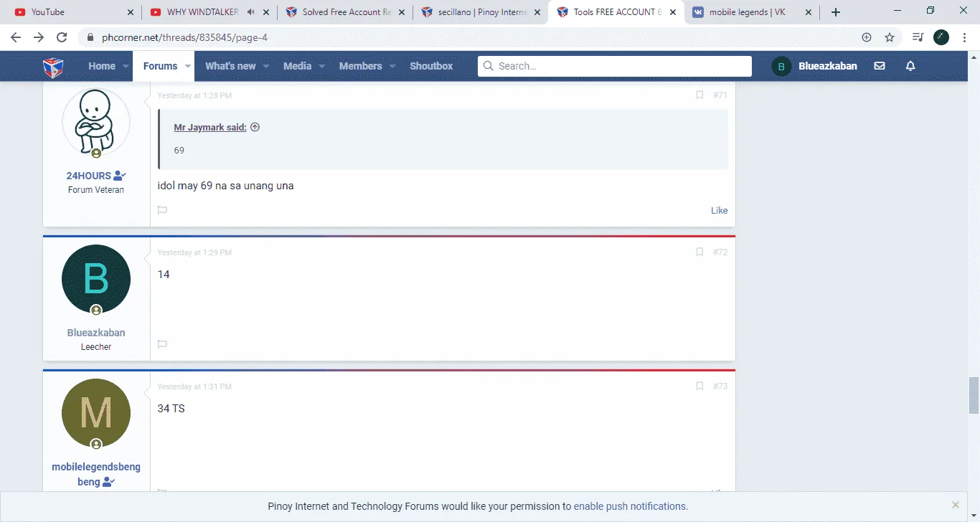The image size is (980, 522).
Task: Click the mobilelegendsbengbeng M avatar
Action: click(x=96, y=413)
